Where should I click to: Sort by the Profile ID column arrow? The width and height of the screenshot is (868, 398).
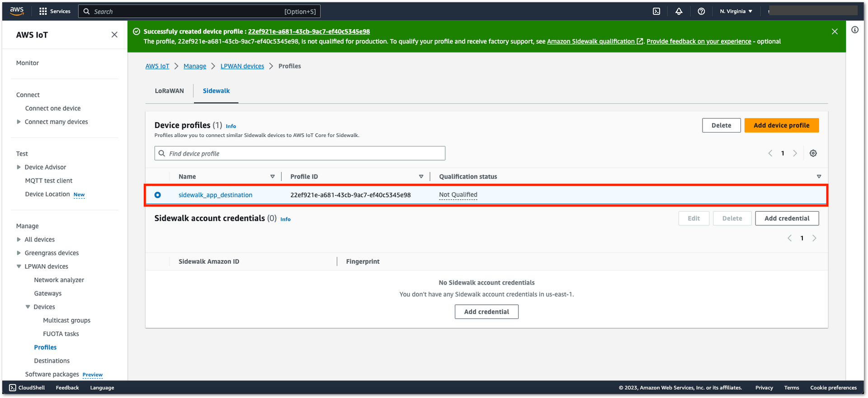(421, 177)
